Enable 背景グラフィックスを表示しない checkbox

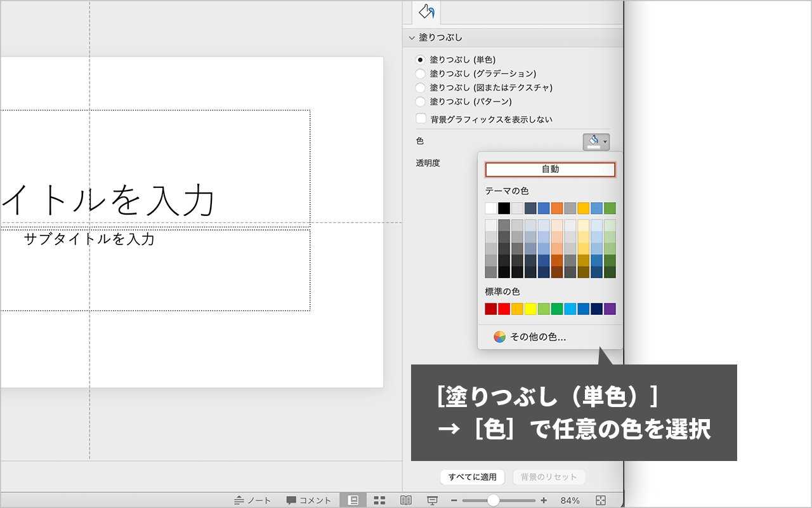420,119
